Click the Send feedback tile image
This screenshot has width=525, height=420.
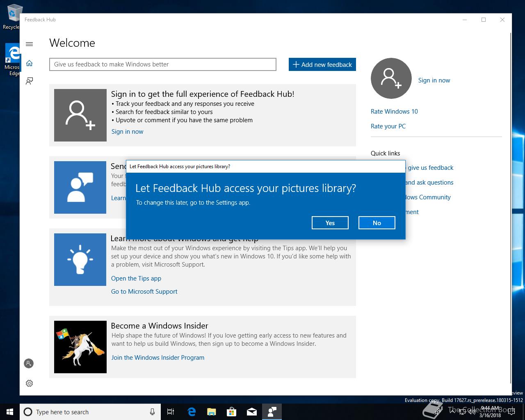pyautogui.click(x=80, y=187)
